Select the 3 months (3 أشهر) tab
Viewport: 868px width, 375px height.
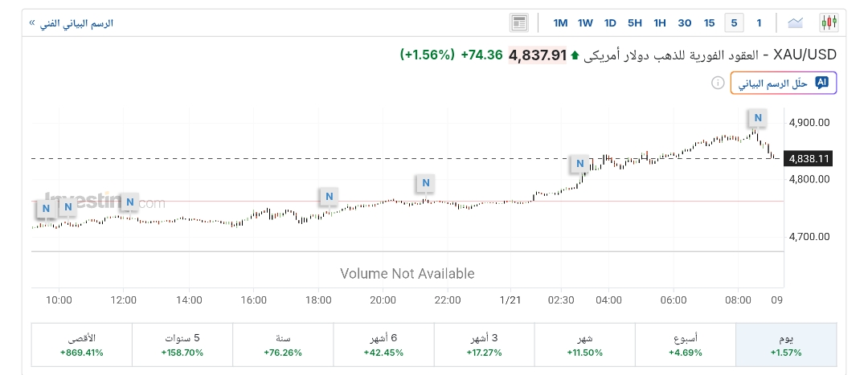click(x=484, y=345)
